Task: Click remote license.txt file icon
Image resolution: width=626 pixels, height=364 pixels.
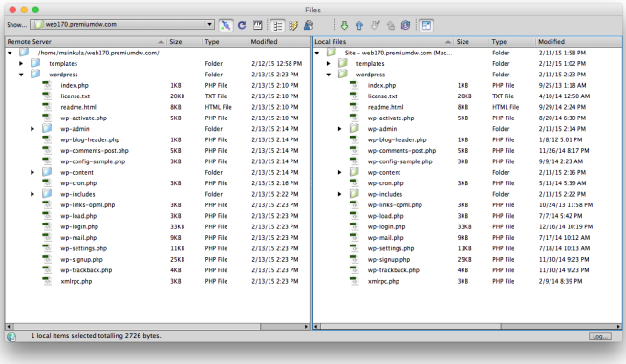Action: [x=47, y=96]
